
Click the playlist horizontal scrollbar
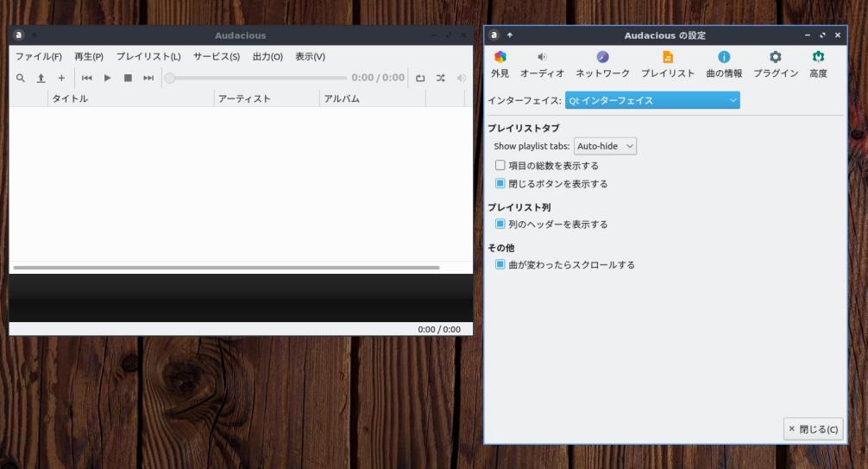coord(226,268)
